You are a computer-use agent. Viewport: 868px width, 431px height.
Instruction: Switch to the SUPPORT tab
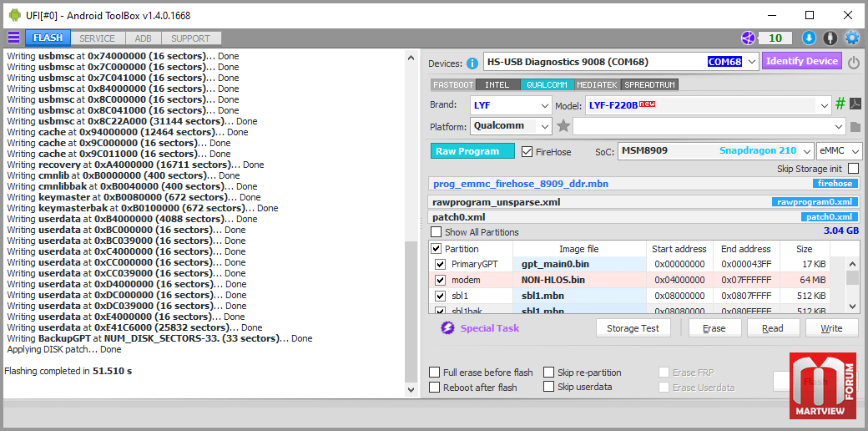point(190,38)
